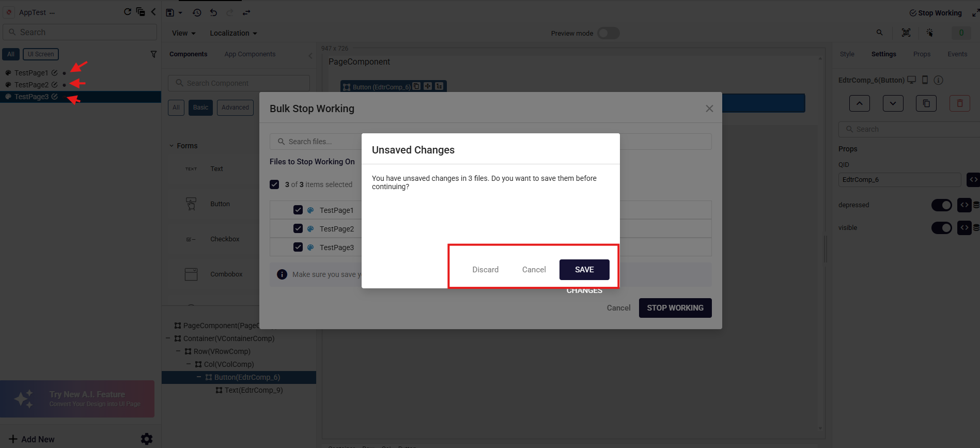The height and width of the screenshot is (448, 980).
Task: Switch to the App Components tab
Action: click(250, 54)
